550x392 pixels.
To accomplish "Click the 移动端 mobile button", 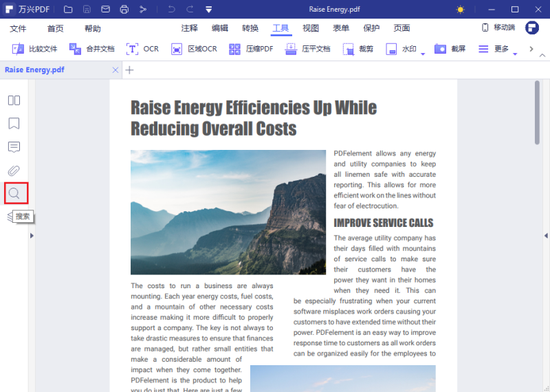I will pyautogui.click(x=498, y=28).
